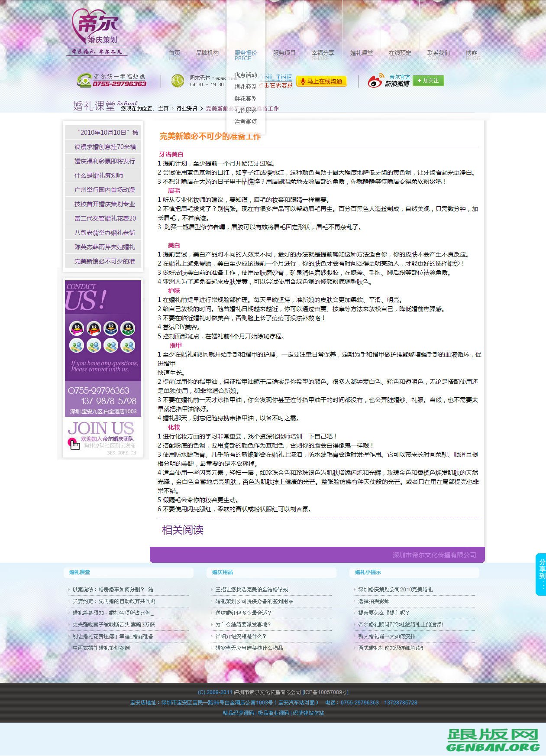546x756 pixels.
Task: Click MSN icon below the green-jacket penguin
Action: click(x=128, y=346)
